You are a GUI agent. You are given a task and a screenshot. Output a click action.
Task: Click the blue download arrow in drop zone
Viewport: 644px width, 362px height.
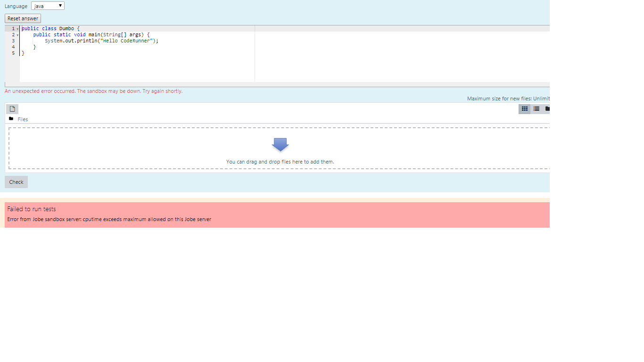pyautogui.click(x=281, y=145)
